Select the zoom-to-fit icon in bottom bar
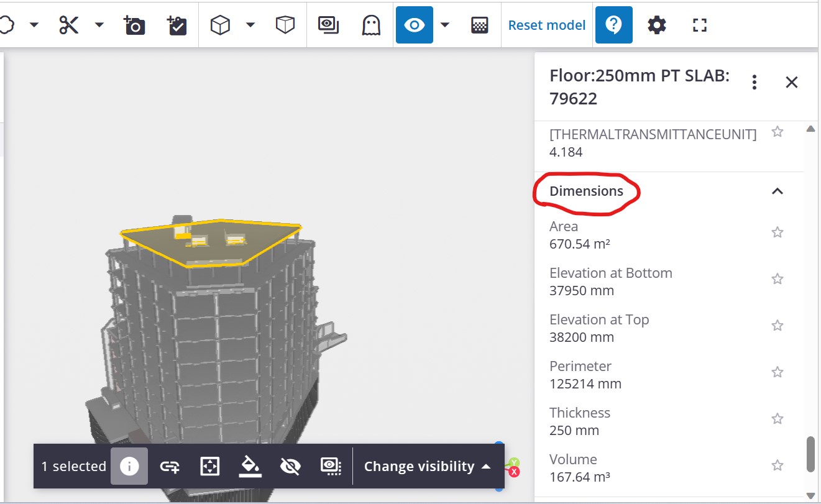821x504 pixels. click(x=209, y=466)
